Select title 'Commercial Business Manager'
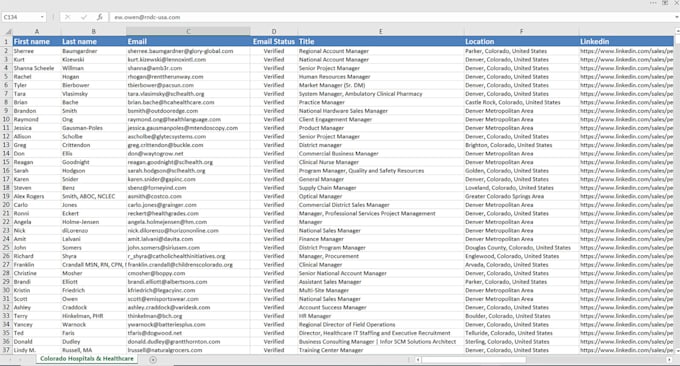The image size is (680, 366). click(381, 154)
